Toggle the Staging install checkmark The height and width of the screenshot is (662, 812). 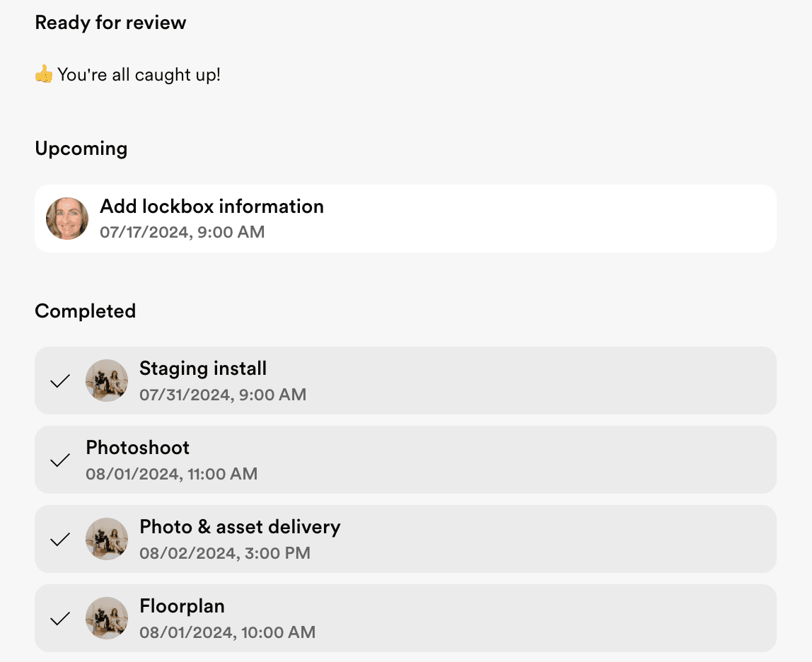click(61, 381)
